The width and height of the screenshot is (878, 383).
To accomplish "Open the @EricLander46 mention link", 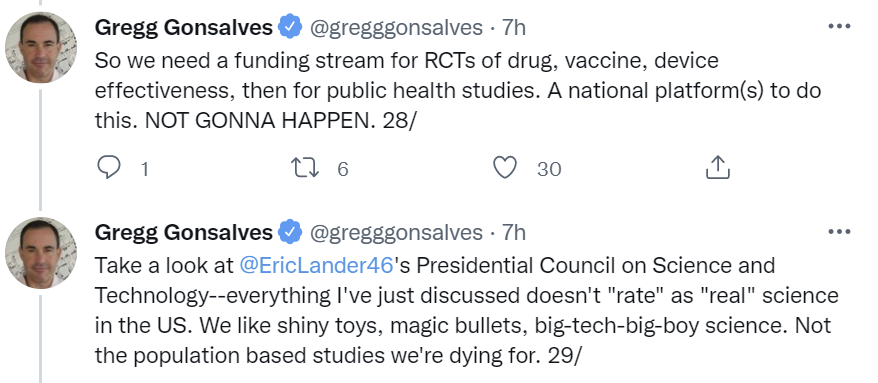I will tap(317, 265).
